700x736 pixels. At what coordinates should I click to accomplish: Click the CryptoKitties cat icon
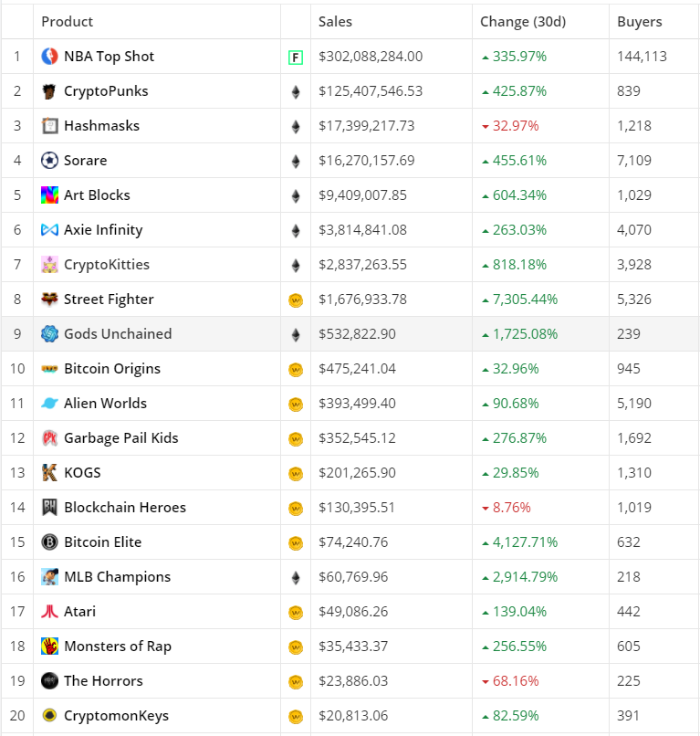coord(49,265)
